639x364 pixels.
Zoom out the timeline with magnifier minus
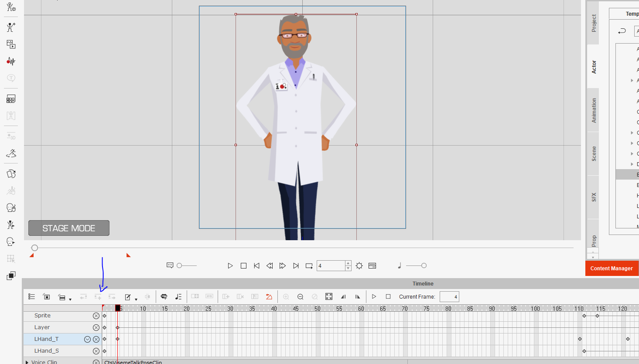point(301,296)
